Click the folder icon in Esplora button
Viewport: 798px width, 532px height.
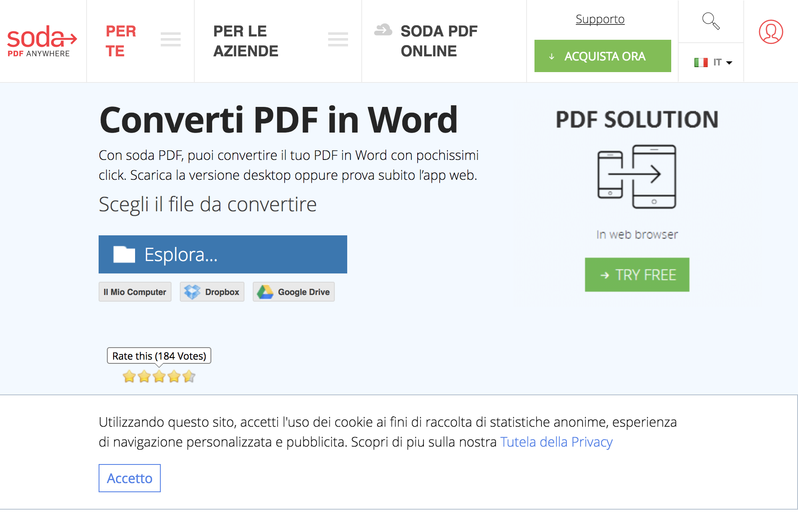pos(124,254)
